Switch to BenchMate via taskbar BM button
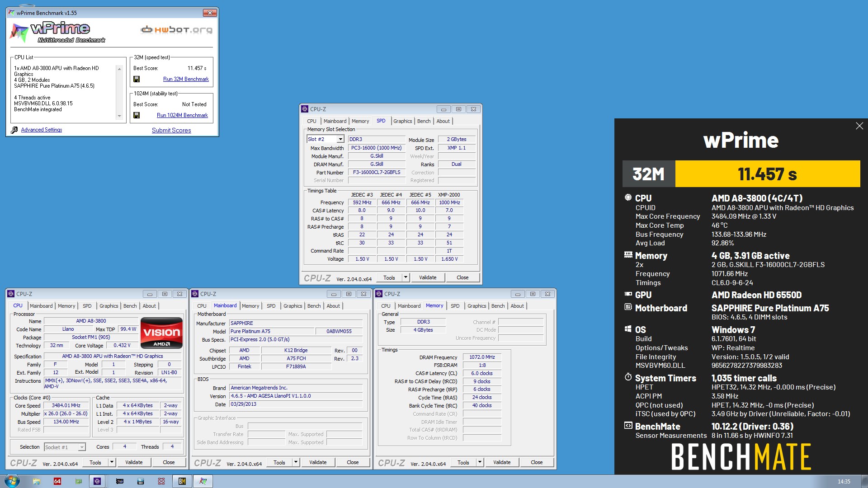The image size is (868, 488). (x=182, y=481)
